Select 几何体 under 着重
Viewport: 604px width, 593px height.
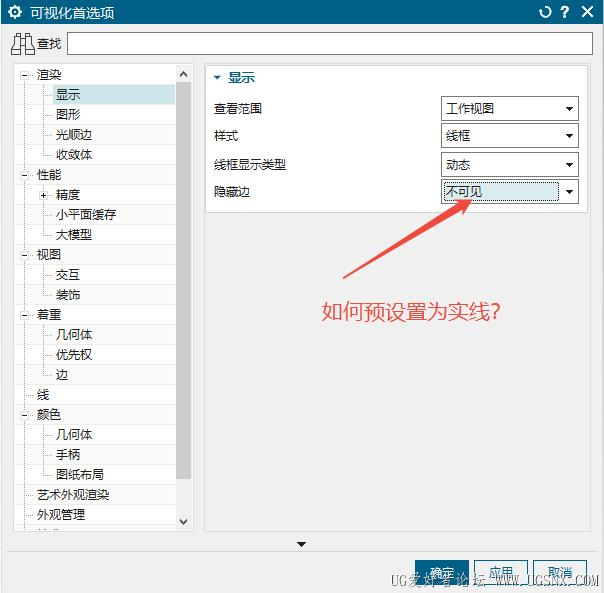pyautogui.click(x=74, y=334)
